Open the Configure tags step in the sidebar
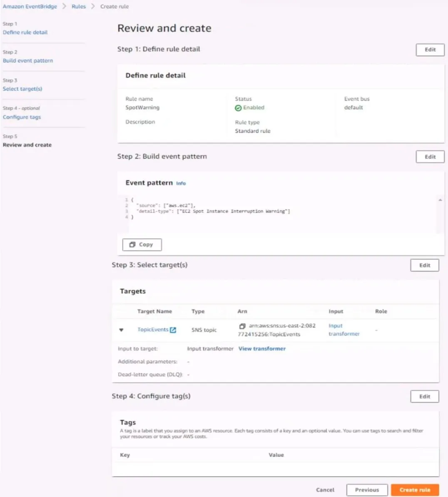 click(22, 117)
